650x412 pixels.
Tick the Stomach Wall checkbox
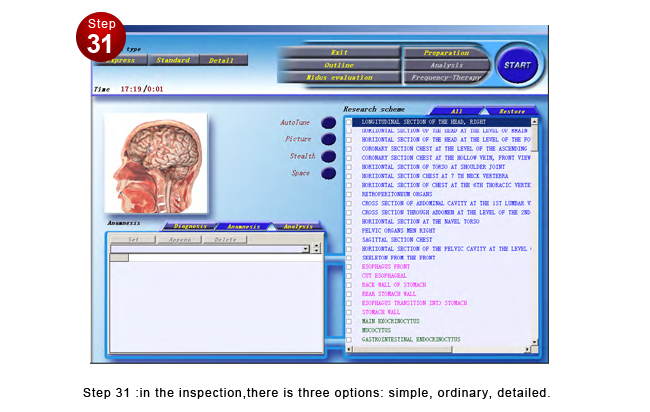349,312
